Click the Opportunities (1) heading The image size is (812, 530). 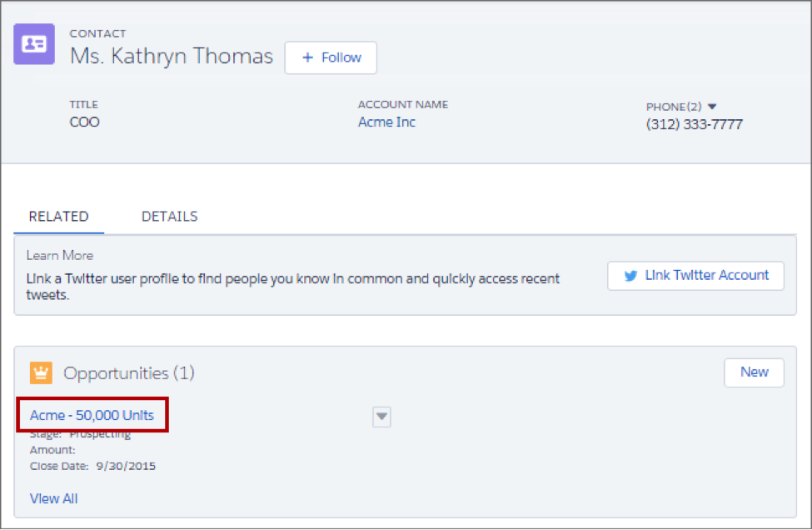(x=128, y=373)
